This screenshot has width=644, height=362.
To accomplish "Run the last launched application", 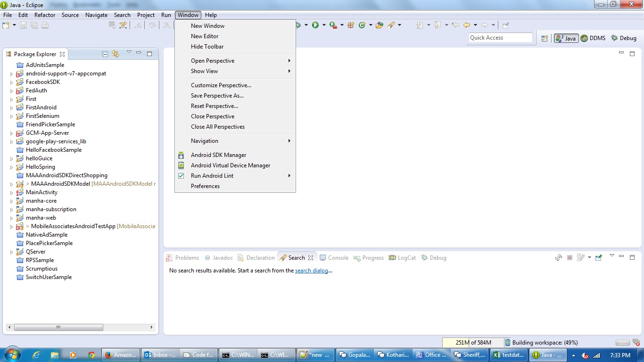I will coord(316,25).
